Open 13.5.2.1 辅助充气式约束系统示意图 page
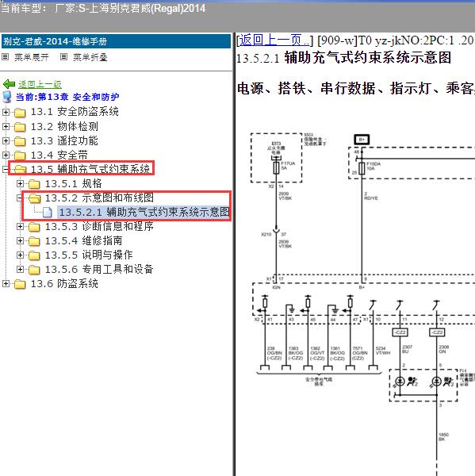The image size is (475, 476). point(144,212)
